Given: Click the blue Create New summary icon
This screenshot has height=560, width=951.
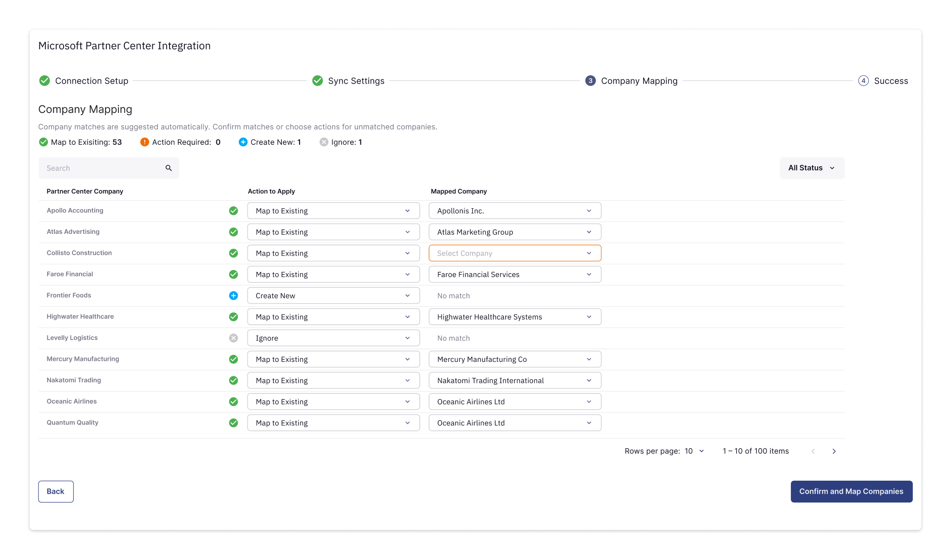Looking at the screenshot, I should point(243,142).
